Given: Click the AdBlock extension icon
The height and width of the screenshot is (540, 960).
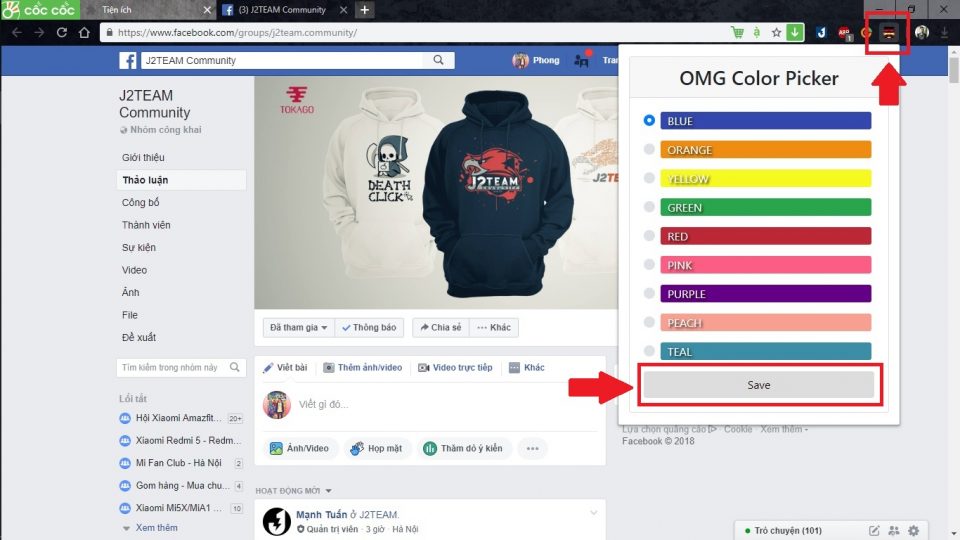Looking at the screenshot, I should pos(844,32).
